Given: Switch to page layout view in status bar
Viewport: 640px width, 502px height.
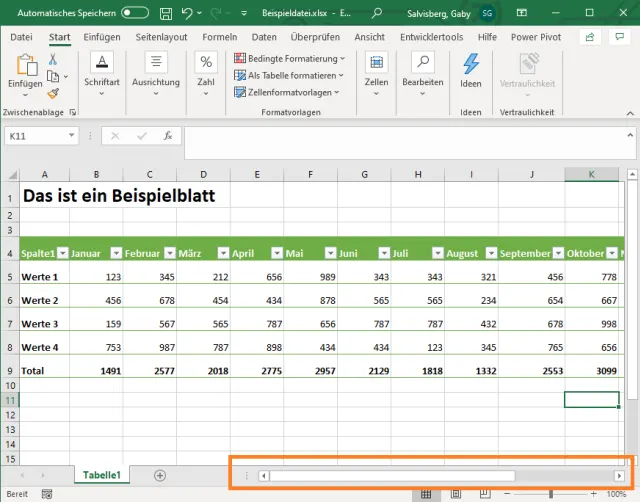Looking at the screenshot, I should pyautogui.click(x=454, y=494).
